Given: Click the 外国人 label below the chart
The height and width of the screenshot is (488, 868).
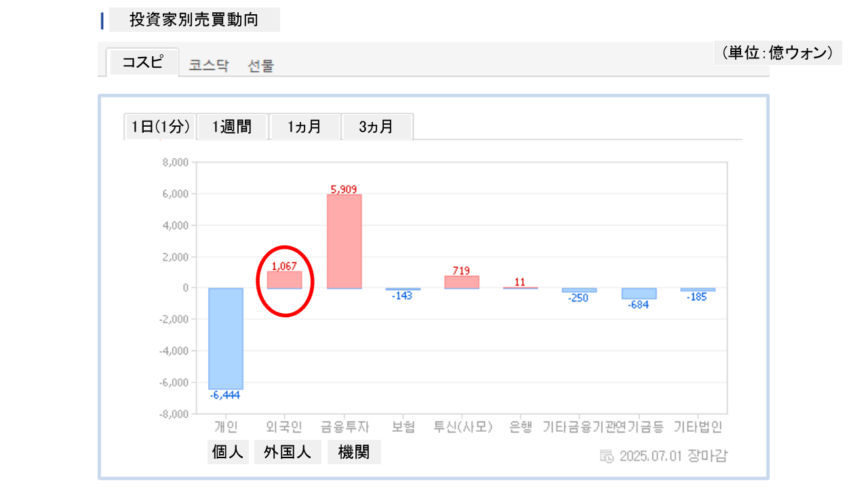Looking at the screenshot, I should coord(288,452).
